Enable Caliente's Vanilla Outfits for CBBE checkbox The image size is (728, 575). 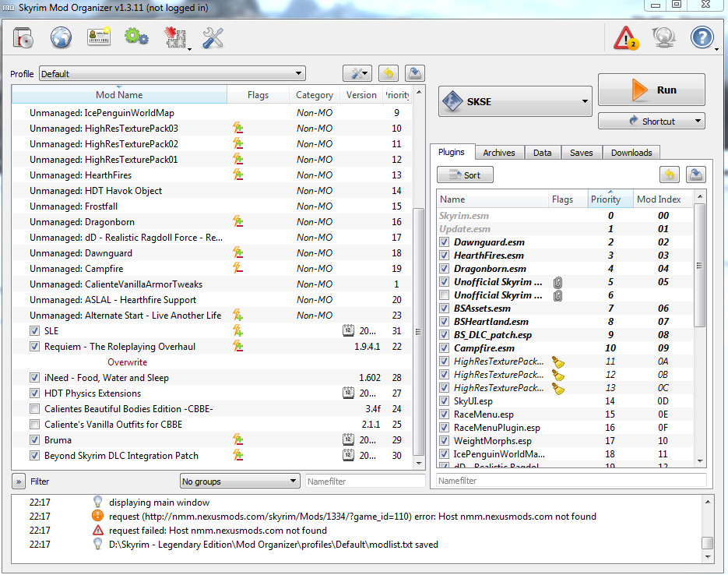pyautogui.click(x=34, y=425)
